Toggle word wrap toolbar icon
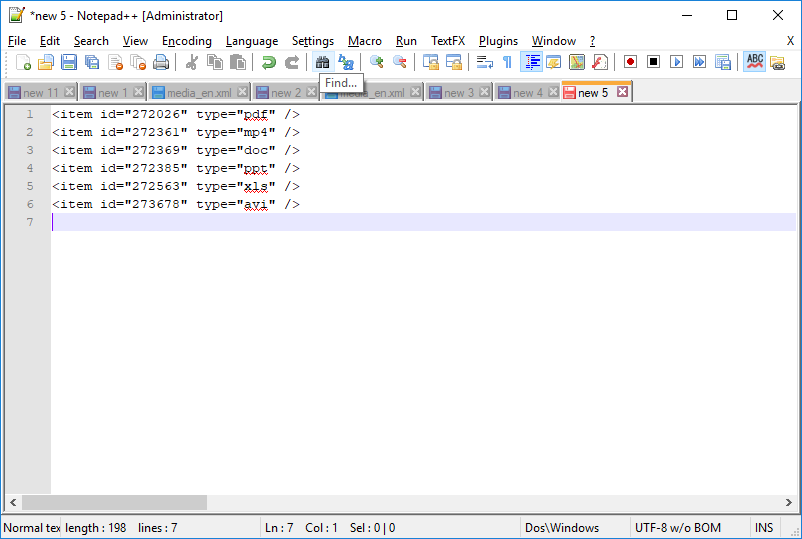802x539 pixels. (484, 62)
